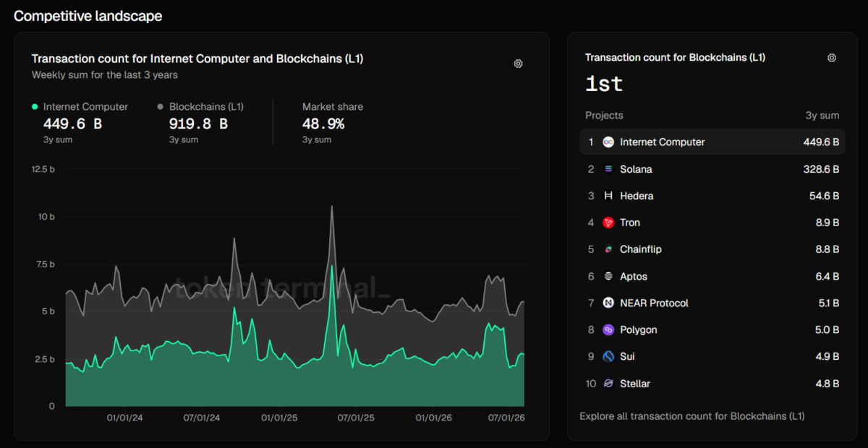Click the Chainflip logo icon

(608, 249)
